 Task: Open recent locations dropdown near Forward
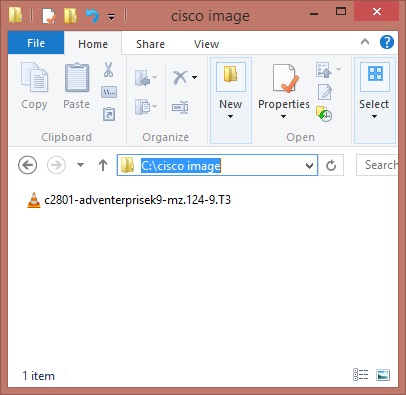[x=80, y=165]
